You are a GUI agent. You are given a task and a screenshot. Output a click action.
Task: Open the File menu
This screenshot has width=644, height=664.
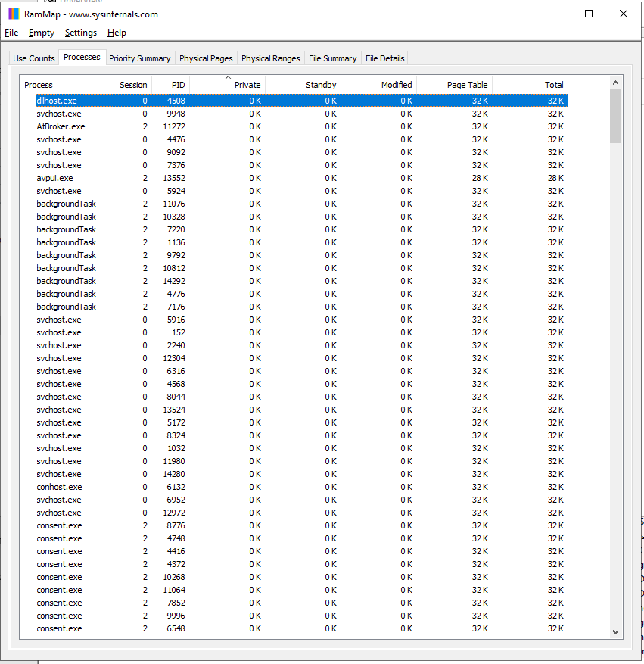[x=11, y=33]
